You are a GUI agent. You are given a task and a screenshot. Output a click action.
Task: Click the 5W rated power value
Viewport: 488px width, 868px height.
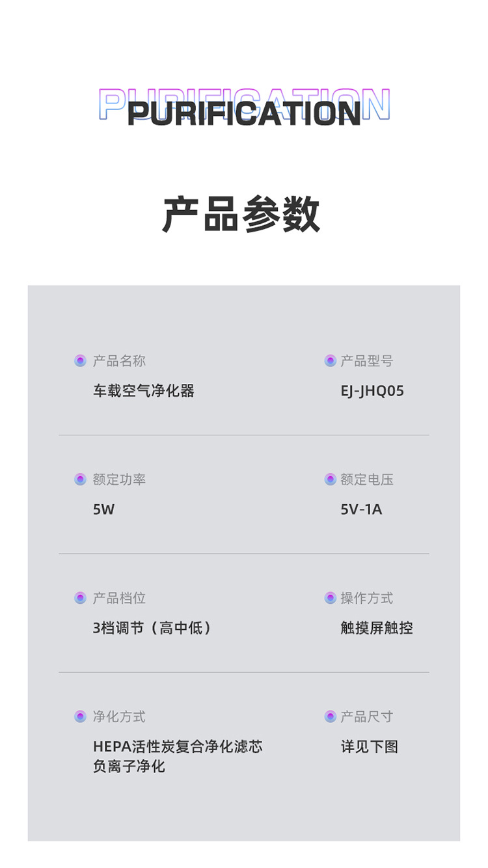click(103, 509)
